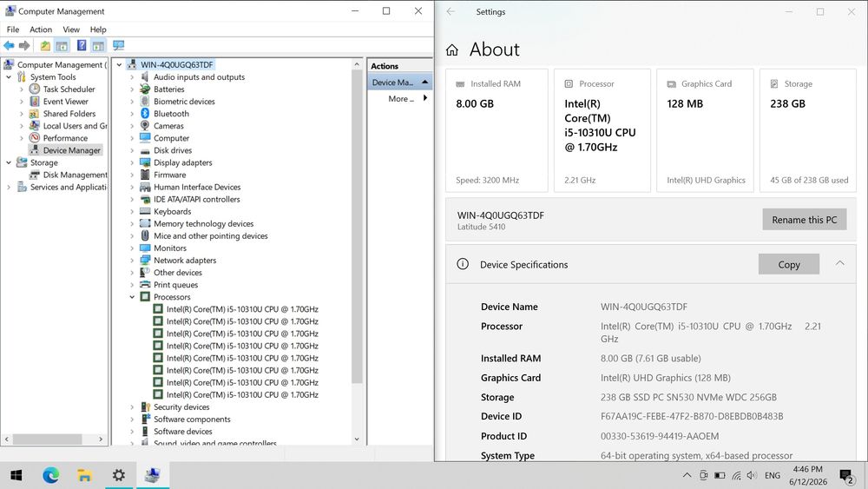Click the left pane horizontal scrollbar thumb
The image size is (868, 489).
click(x=47, y=439)
